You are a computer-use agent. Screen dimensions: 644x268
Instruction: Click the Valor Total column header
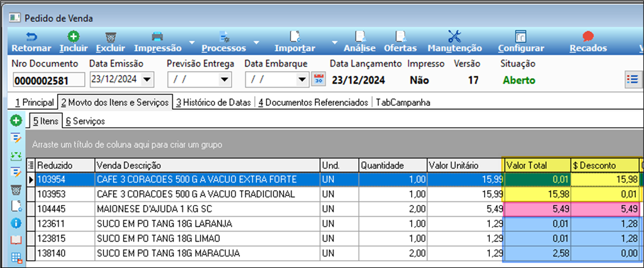click(x=537, y=166)
